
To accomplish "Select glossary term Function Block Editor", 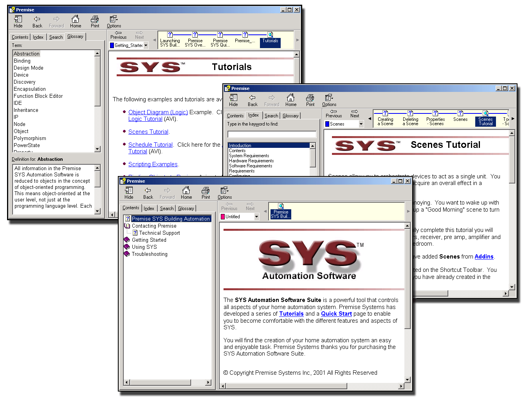I will [x=38, y=96].
